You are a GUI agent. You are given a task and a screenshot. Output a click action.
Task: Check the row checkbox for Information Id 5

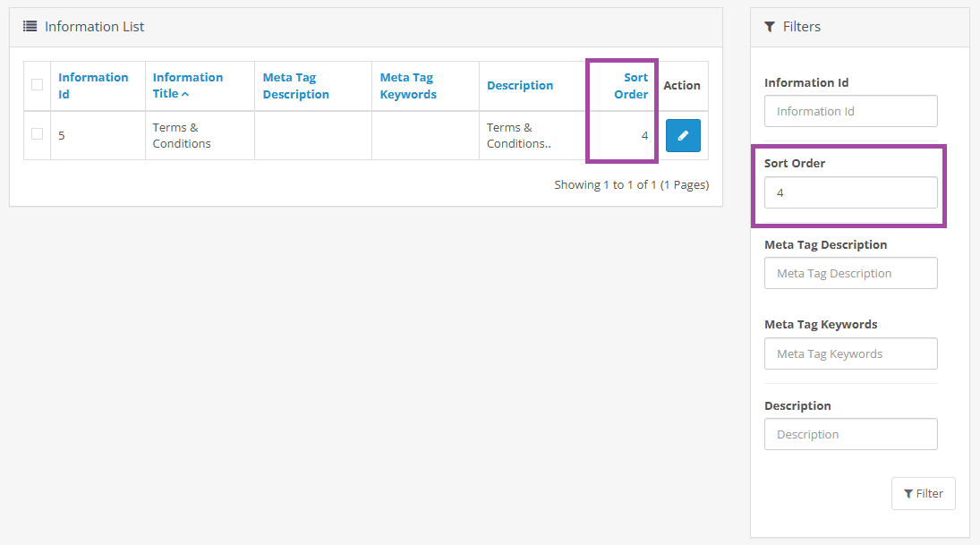click(37, 134)
